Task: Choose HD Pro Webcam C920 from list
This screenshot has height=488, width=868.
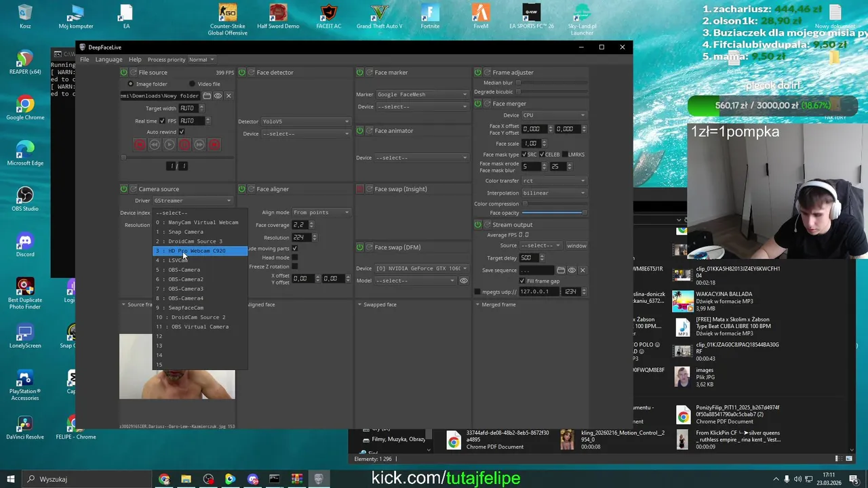Action: [200, 251]
